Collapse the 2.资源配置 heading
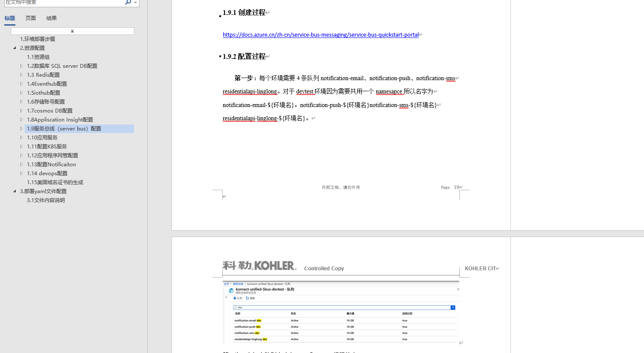 click(x=15, y=48)
